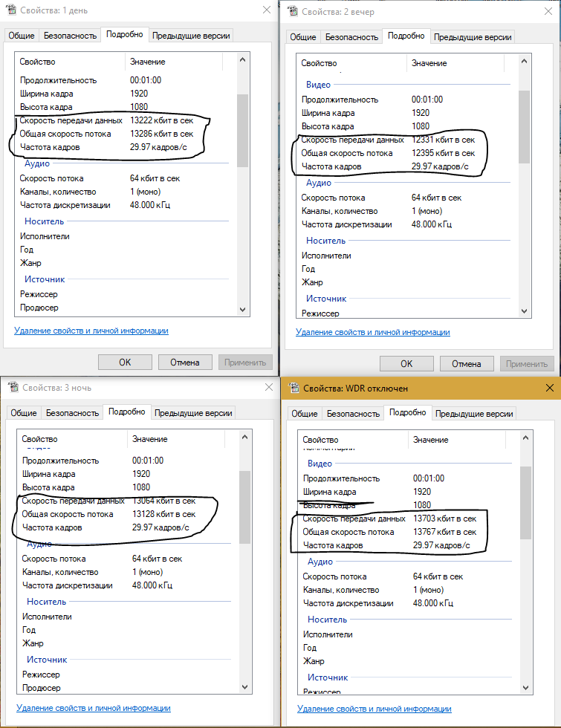Image resolution: width=561 pixels, height=728 pixels.
Task: Close the 'WDR отключен' properties window
Action: point(550,388)
